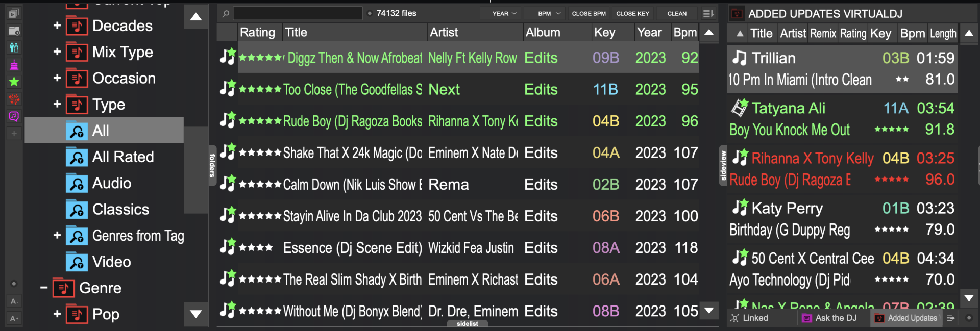Toggle the CLOSE BPM filter
The height and width of the screenshot is (331, 980).
coord(589,14)
